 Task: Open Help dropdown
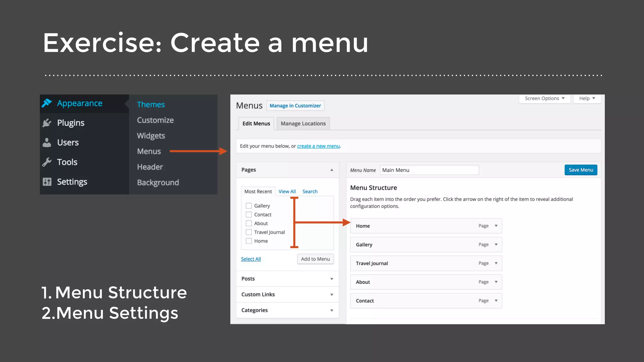coord(587,98)
